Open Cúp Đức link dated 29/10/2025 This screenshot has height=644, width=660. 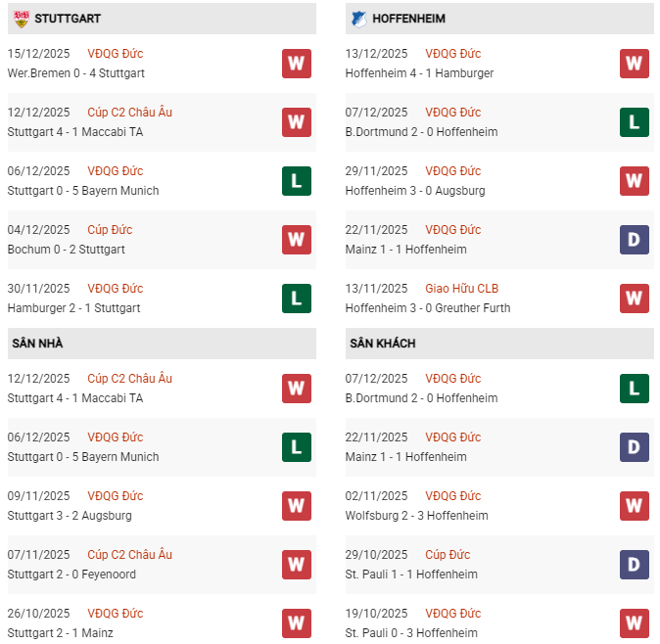(x=448, y=555)
